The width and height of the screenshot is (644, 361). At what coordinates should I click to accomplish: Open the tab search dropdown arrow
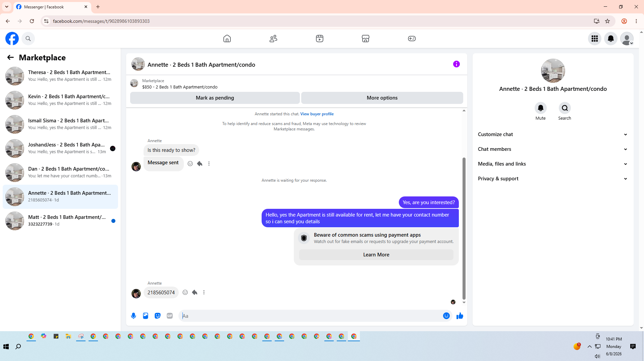(x=7, y=7)
